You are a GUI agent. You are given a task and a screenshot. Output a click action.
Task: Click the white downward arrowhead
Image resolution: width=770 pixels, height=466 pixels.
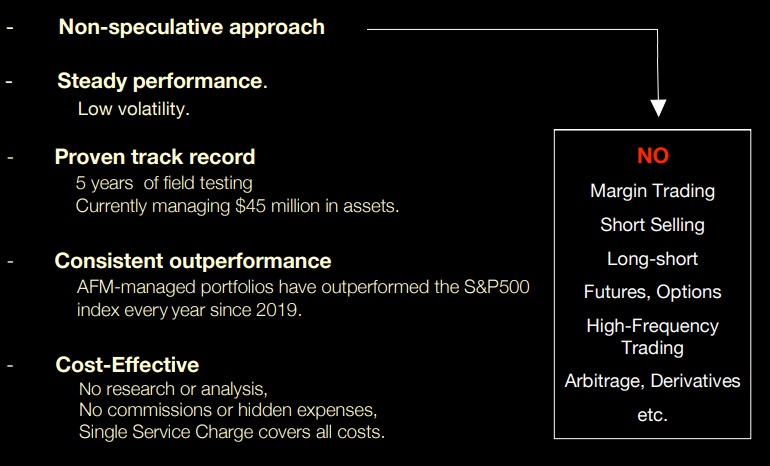click(658, 108)
